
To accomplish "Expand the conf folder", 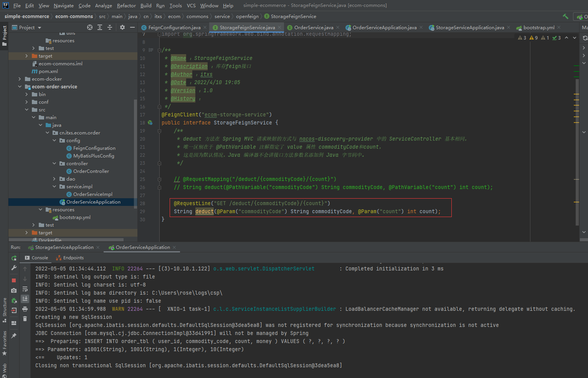I will point(26,102).
